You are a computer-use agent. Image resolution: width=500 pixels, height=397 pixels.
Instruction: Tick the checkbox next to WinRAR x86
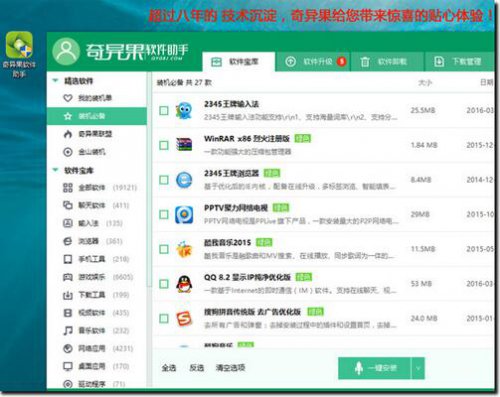(164, 145)
